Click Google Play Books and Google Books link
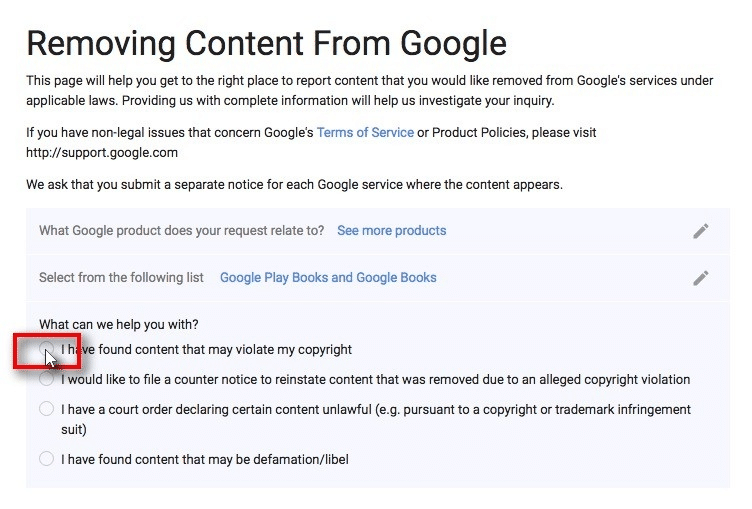Screen dimensions: 752x509 328,278
